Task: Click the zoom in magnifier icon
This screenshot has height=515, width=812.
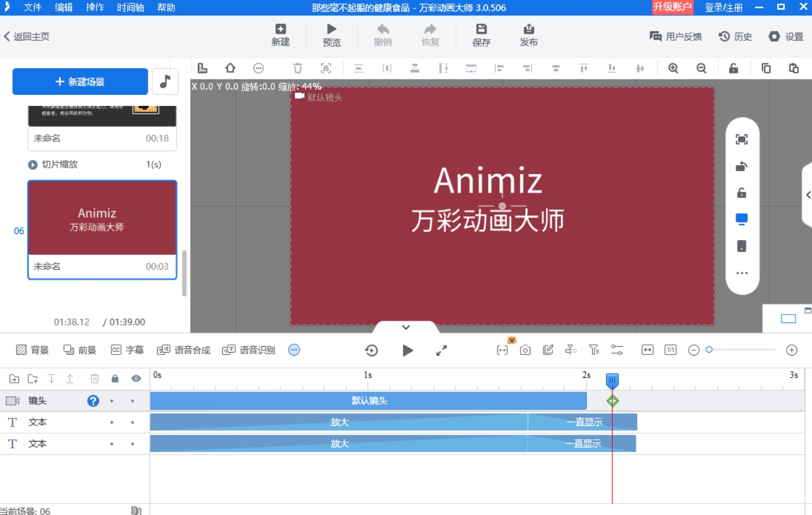Action: point(673,68)
